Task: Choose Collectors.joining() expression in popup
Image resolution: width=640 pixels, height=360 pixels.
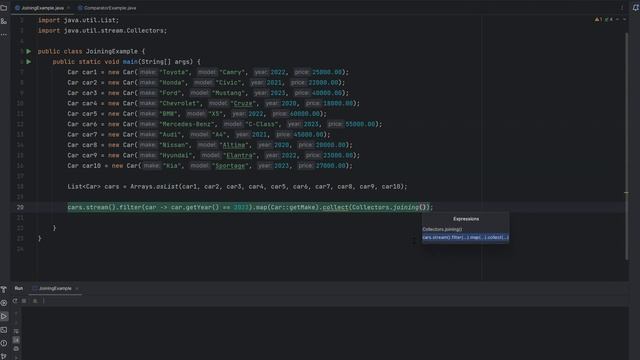Action: pos(465,229)
